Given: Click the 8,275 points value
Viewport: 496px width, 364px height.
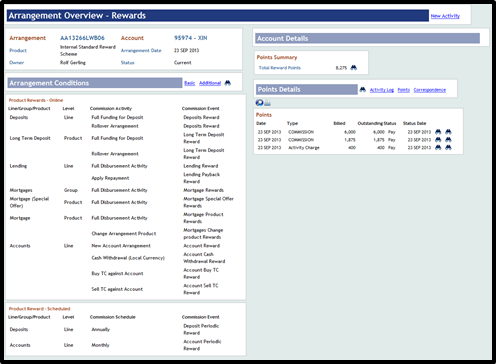Looking at the screenshot, I should pyautogui.click(x=341, y=68).
